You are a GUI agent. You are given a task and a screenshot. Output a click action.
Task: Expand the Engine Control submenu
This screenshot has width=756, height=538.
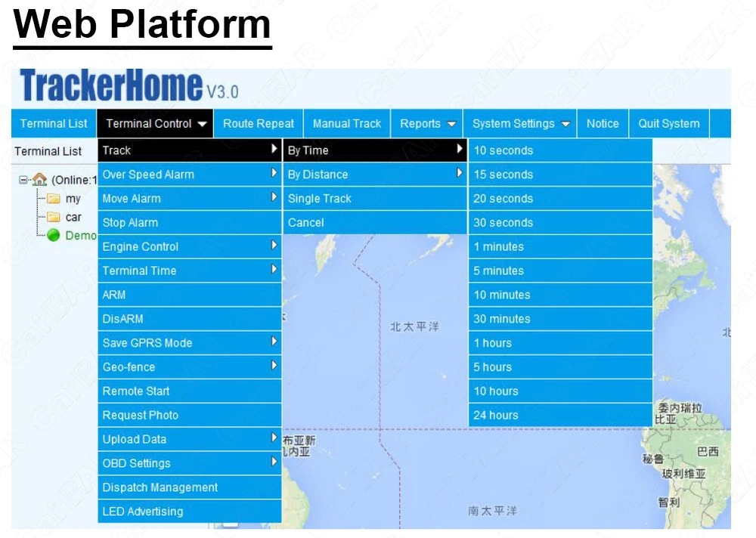pyautogui.click(x=190, y=247)
